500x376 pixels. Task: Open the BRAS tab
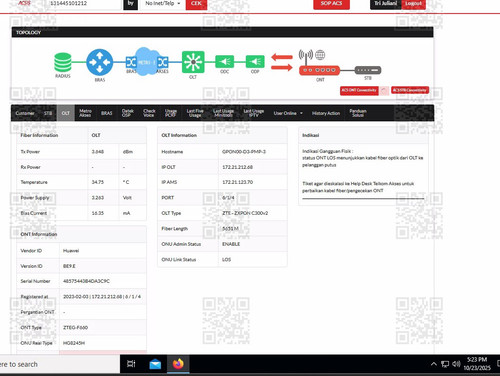pos(107,113)
